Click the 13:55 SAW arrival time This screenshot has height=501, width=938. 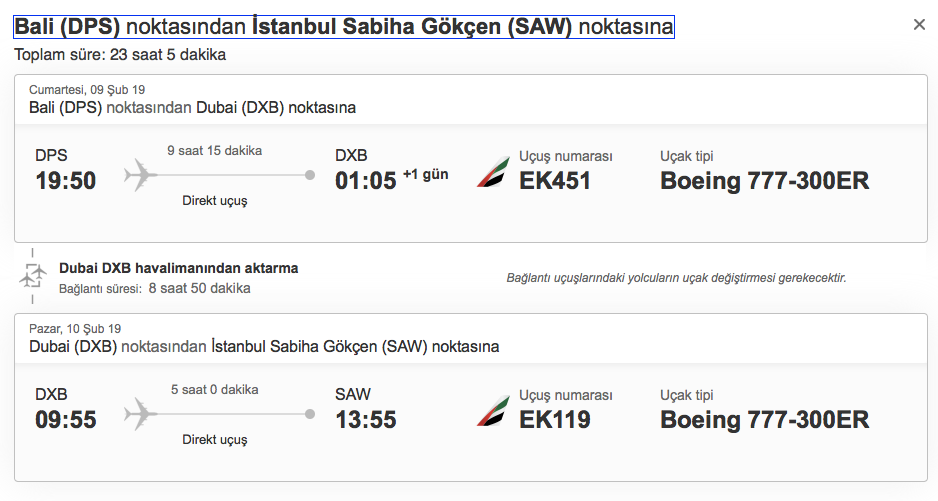click(366, 419)
